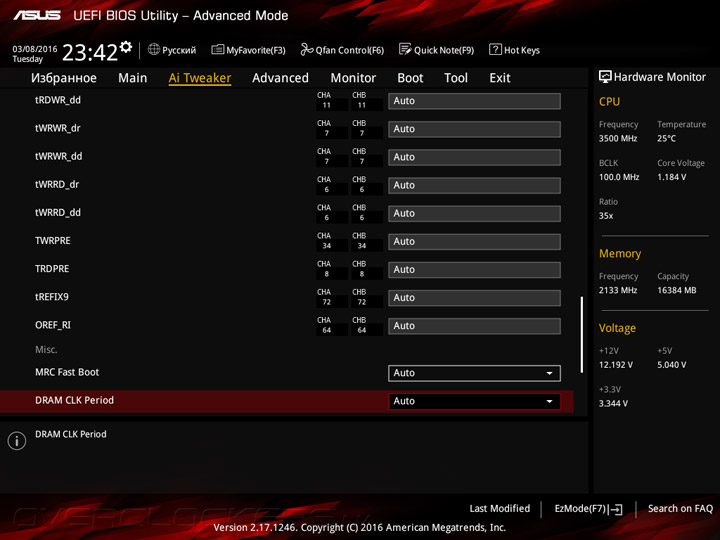Click the tWRWR_dr Auto field
Image resolution: width=720 pixels, height=540 pixels.
click(474, 129)
